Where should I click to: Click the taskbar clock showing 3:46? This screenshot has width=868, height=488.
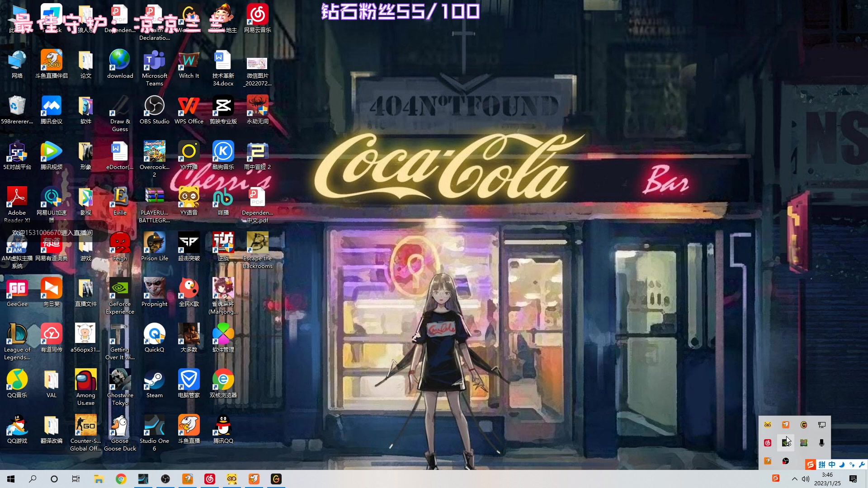coord(827,479)
